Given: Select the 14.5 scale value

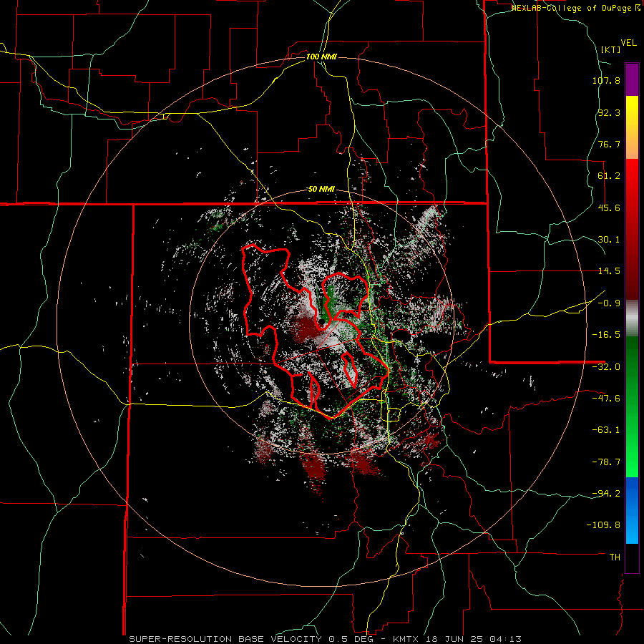Looking at the screenshot, I should click(609, 271).
